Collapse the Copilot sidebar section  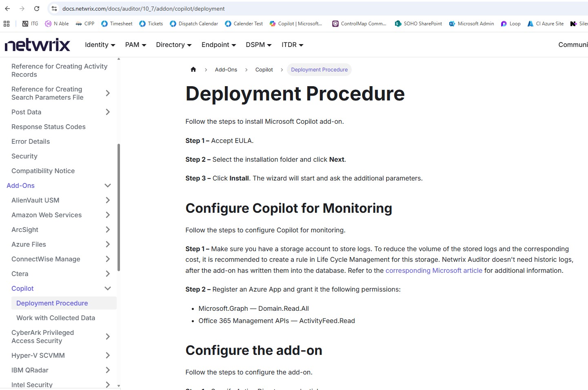108,288
